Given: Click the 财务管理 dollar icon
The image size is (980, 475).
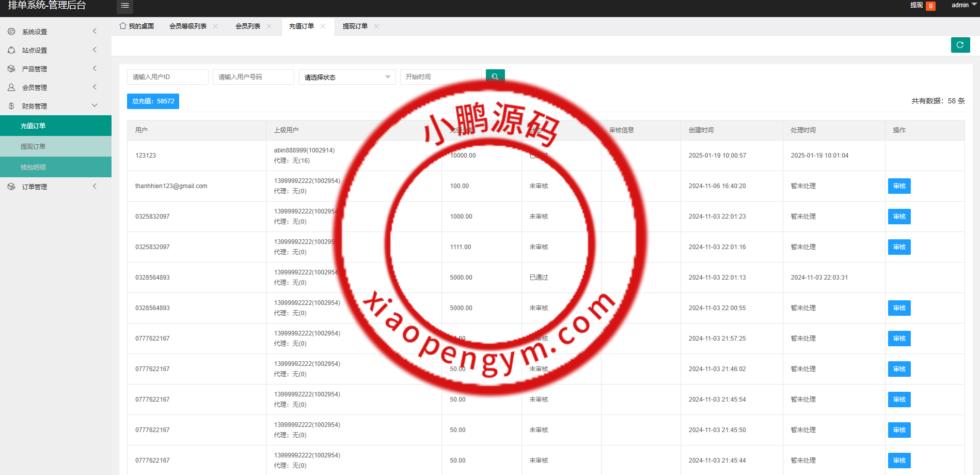Looking at the screenshot, I should [x=11, y=106].
